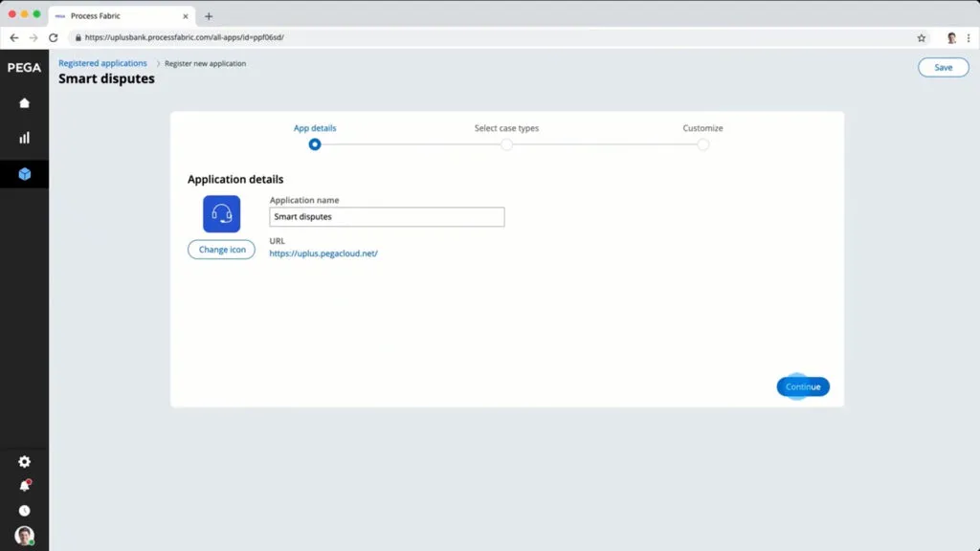This screenshot has width=980, height=551.
Task: Click the macOS red close window button
Action: (x=11, y=13)
